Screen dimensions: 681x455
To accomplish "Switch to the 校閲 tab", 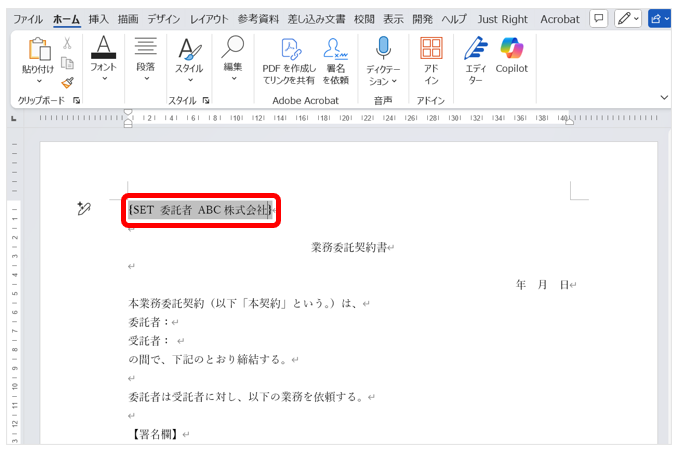I will (x=364, y=19).
